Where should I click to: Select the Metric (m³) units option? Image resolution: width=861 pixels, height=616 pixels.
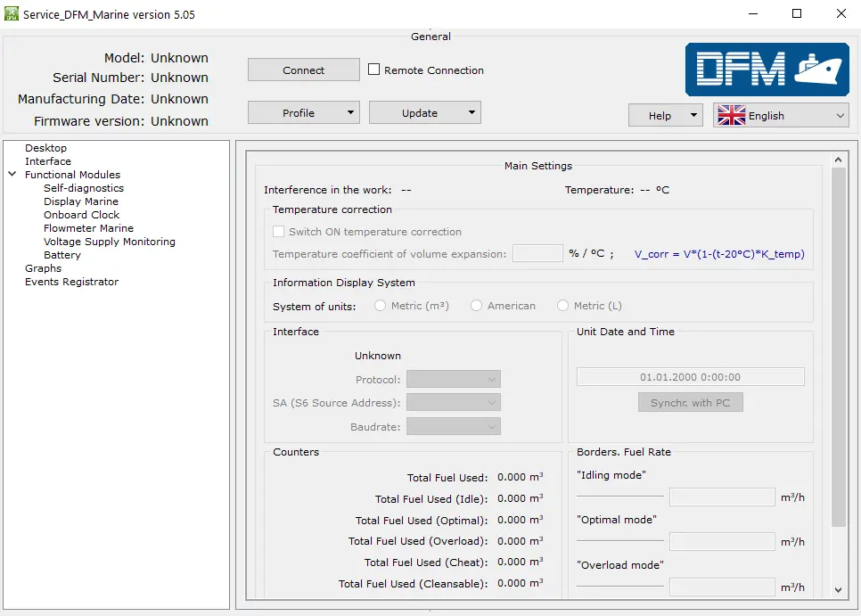[381, 306]
